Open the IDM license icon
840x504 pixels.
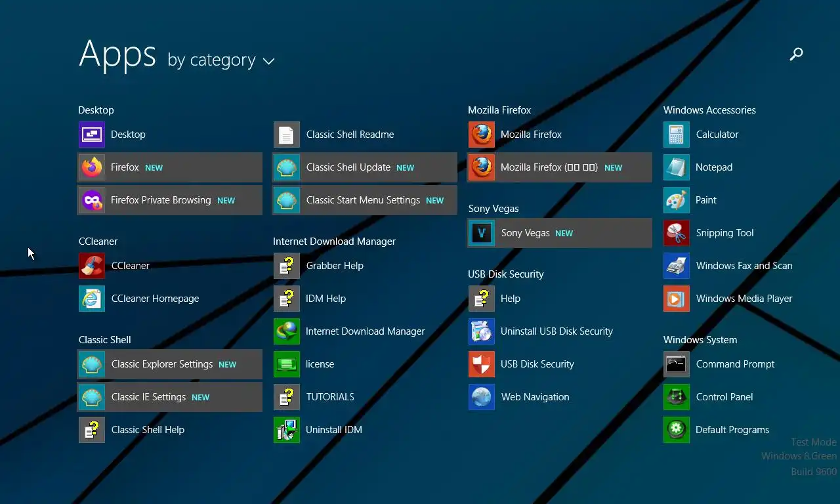coord(287,364)
